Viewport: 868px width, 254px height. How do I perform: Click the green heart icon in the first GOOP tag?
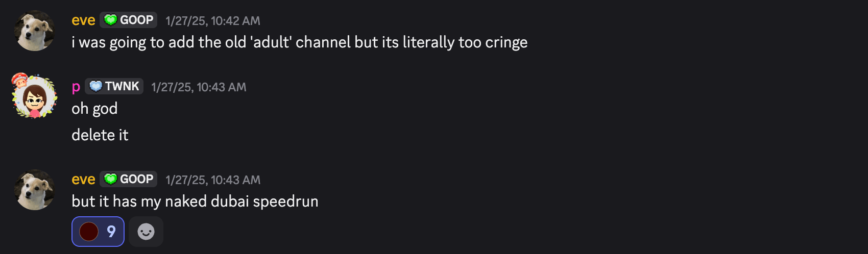click(110, 20)
